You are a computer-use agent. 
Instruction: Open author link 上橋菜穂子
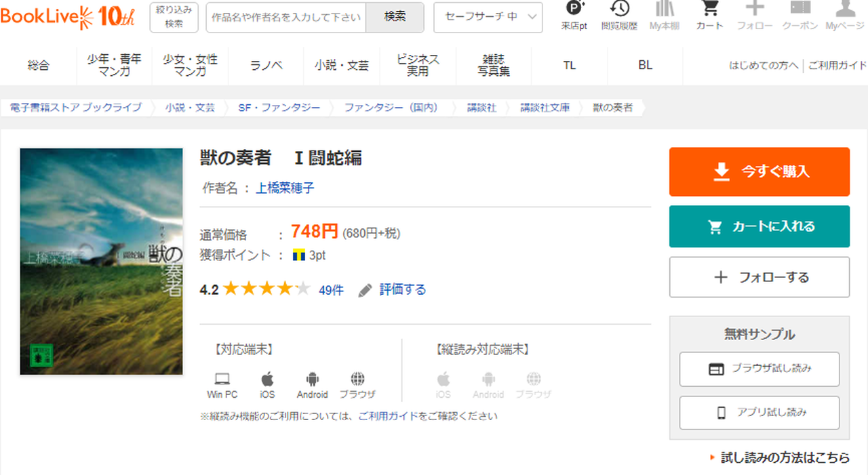(x=285, y=188)
